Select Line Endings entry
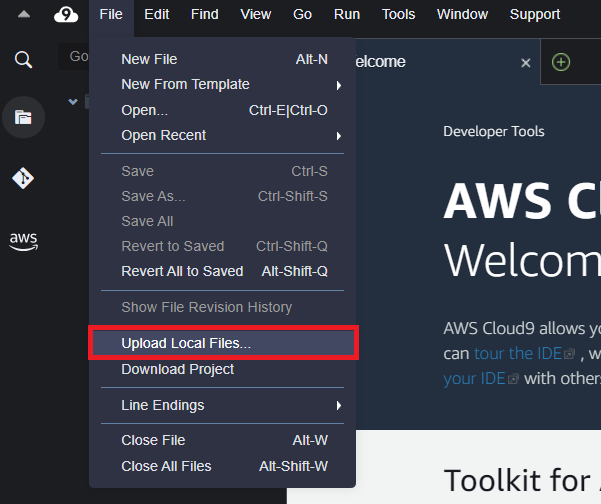The height and width of the screenshot is (504, 601). point(222,405)
